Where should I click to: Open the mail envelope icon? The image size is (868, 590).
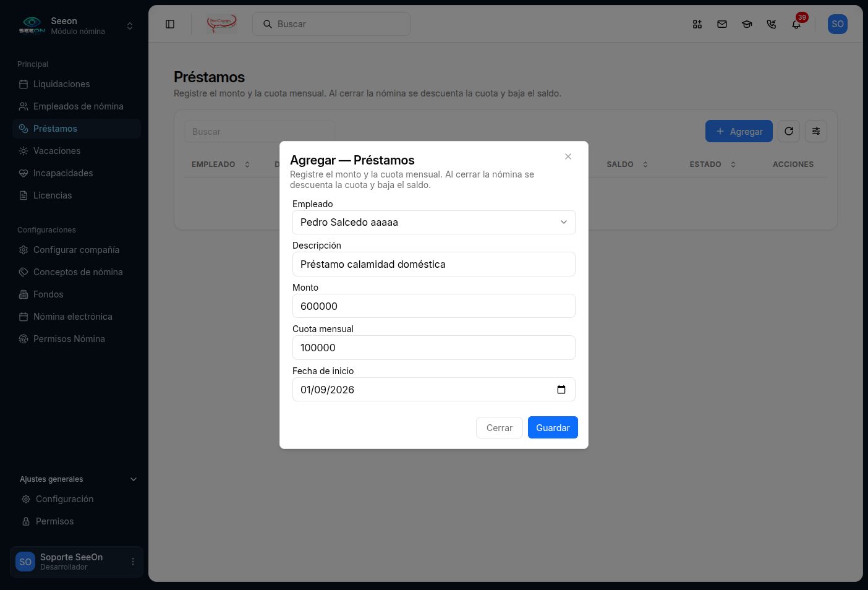(x=722, y=24)
